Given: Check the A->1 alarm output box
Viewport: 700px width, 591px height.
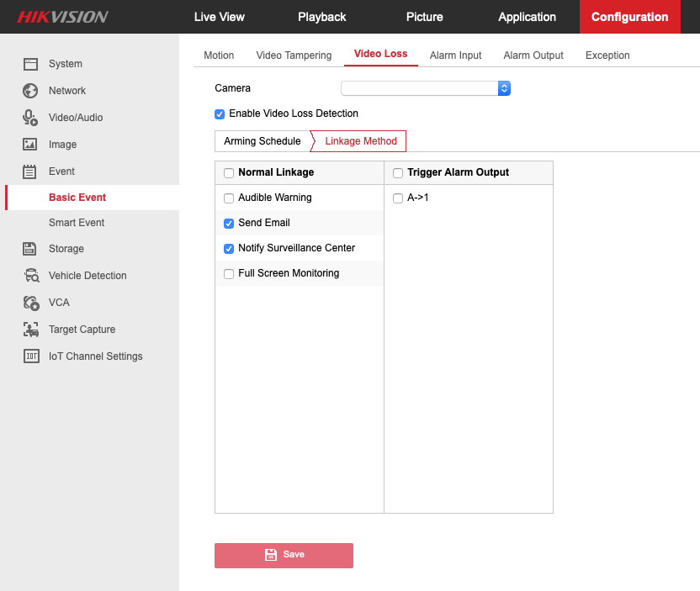Looking at the screenshot, I should point(398,198).
